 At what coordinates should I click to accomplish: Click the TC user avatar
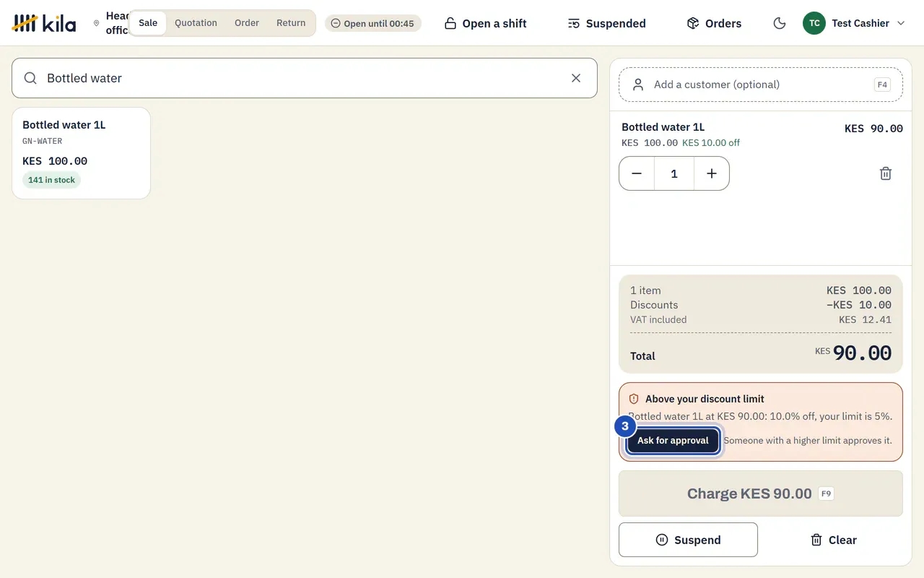point(814,23)
